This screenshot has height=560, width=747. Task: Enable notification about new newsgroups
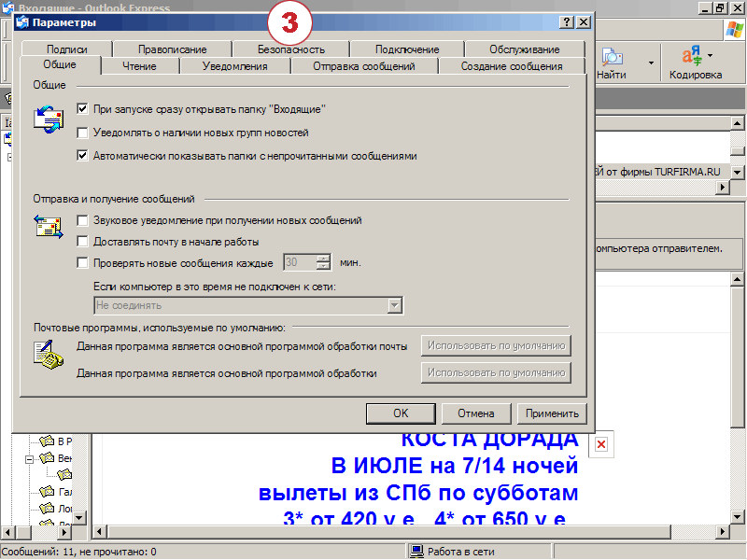(x=83, y=133)
